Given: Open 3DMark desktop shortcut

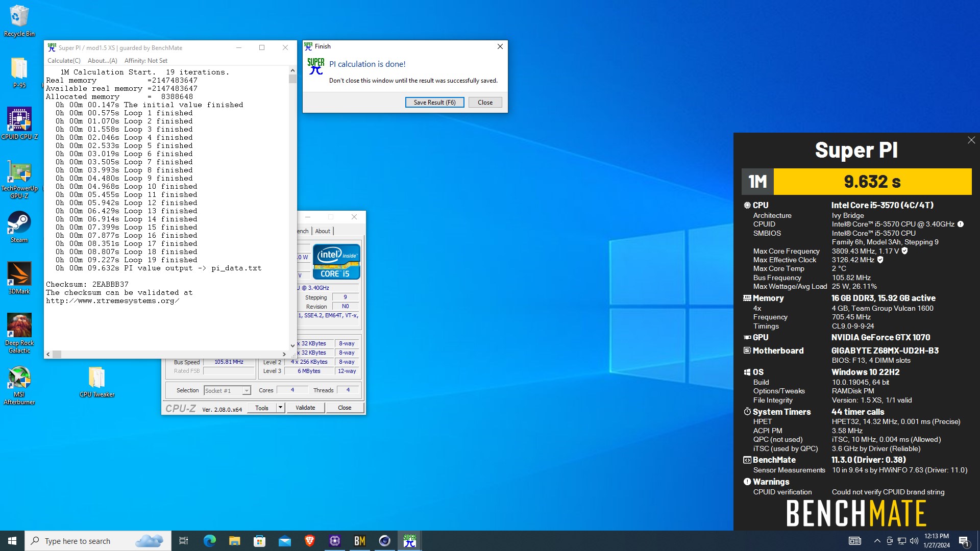Looking at the screenshot, I should 19,278.
